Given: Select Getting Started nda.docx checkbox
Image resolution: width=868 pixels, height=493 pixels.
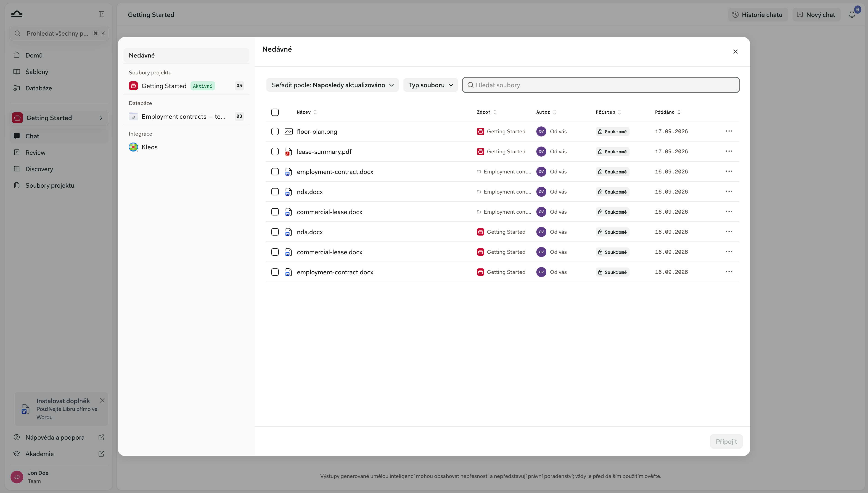Looking at the screenshot, I should point(275,232).
